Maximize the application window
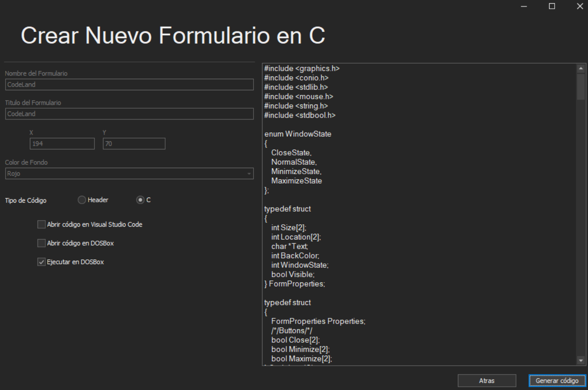This screenshot has width=588, height=390. coord(552,7)
